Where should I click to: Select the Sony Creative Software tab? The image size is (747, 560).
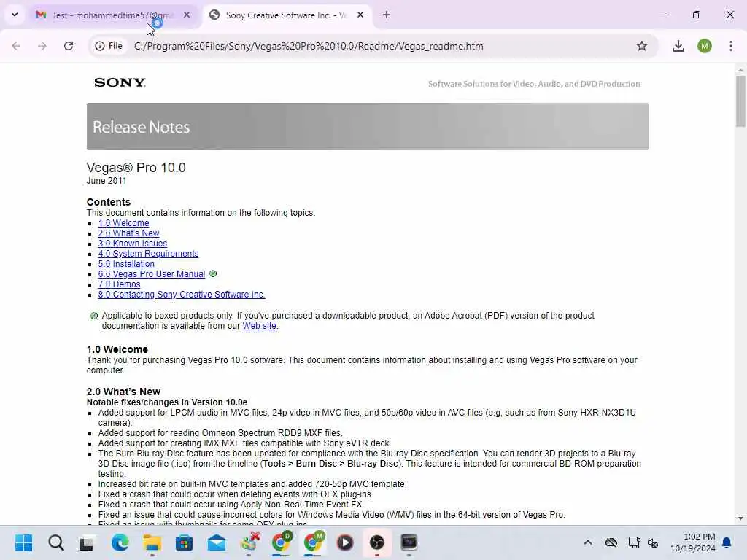(285, 15)
